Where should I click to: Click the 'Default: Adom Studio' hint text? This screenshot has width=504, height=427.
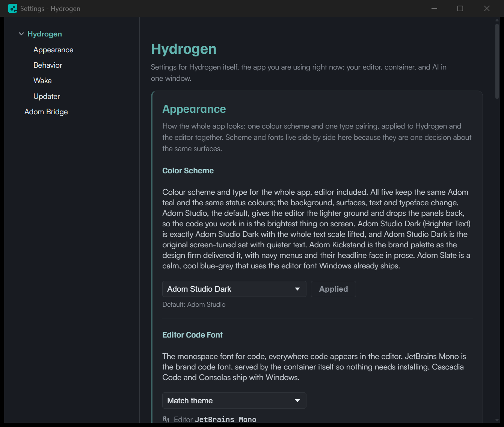(x=194, y=304)
